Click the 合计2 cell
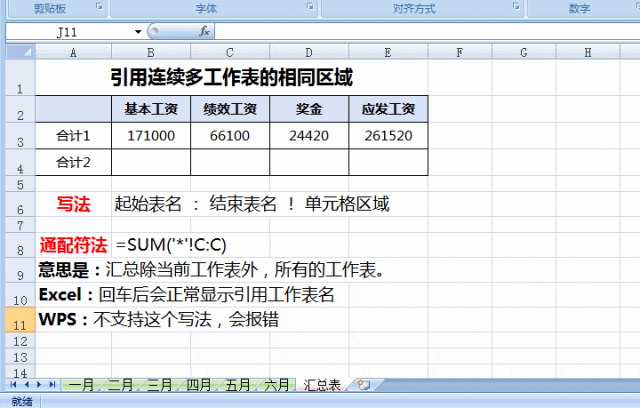The height and width of the screenshot is (408, 640). tap(73, 162)
